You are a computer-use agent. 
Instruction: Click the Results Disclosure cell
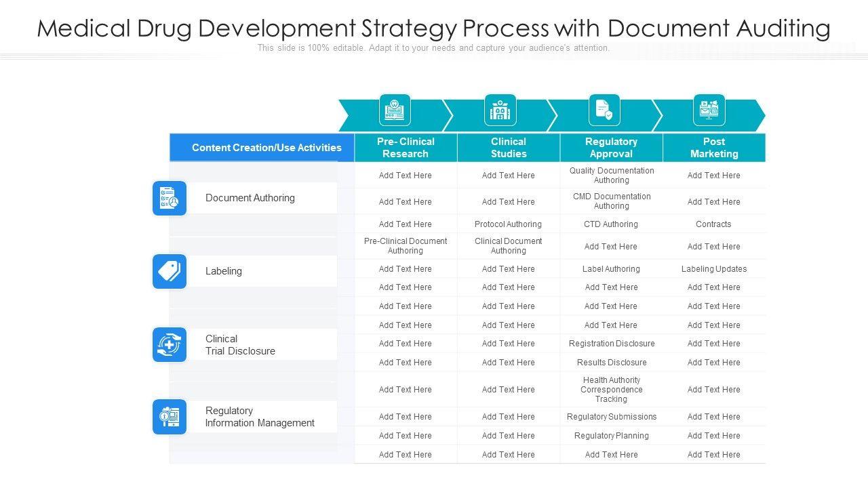[x=612, y=363]
